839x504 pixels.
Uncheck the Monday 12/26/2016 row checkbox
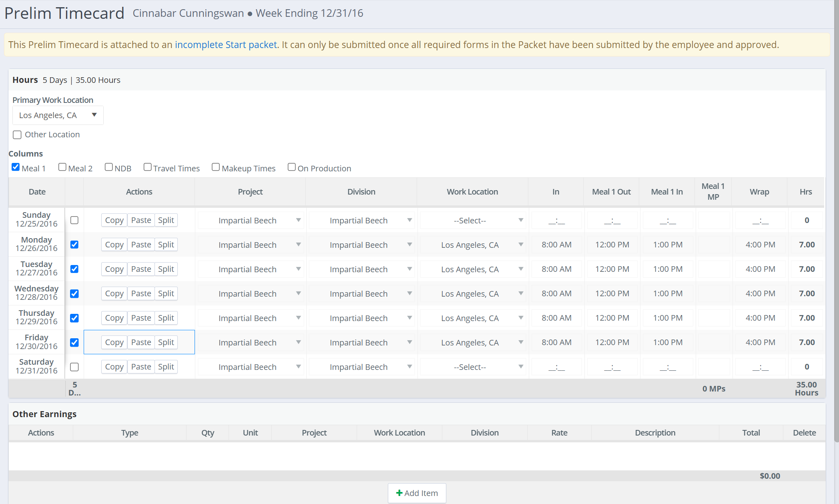click(x=74, y=245)
